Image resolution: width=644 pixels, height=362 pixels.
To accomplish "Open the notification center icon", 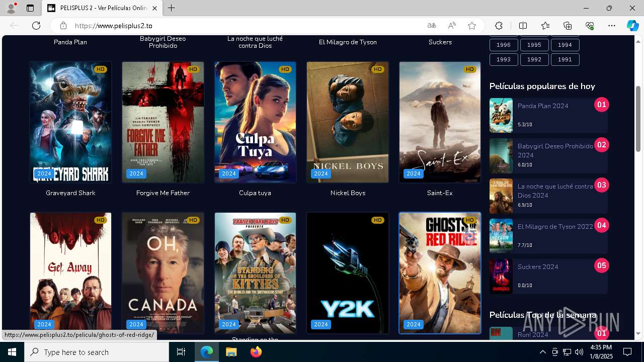I will tap(627, 352).
